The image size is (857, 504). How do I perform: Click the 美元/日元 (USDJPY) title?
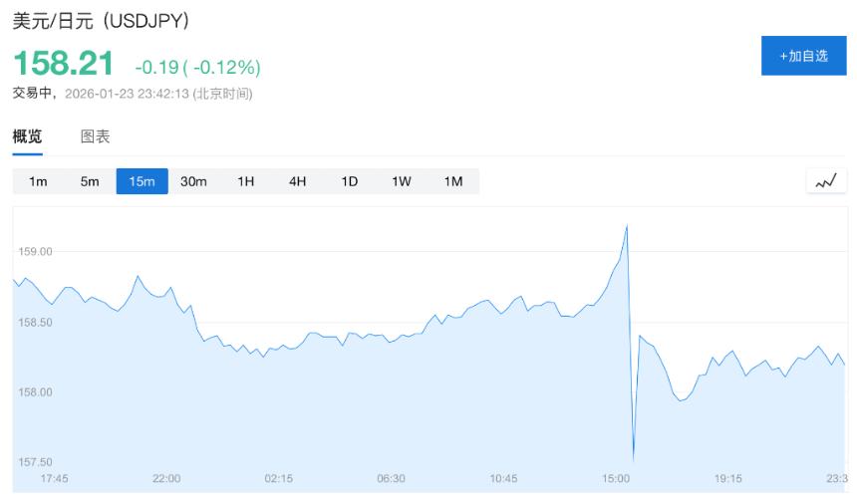[x=101, y=20]
